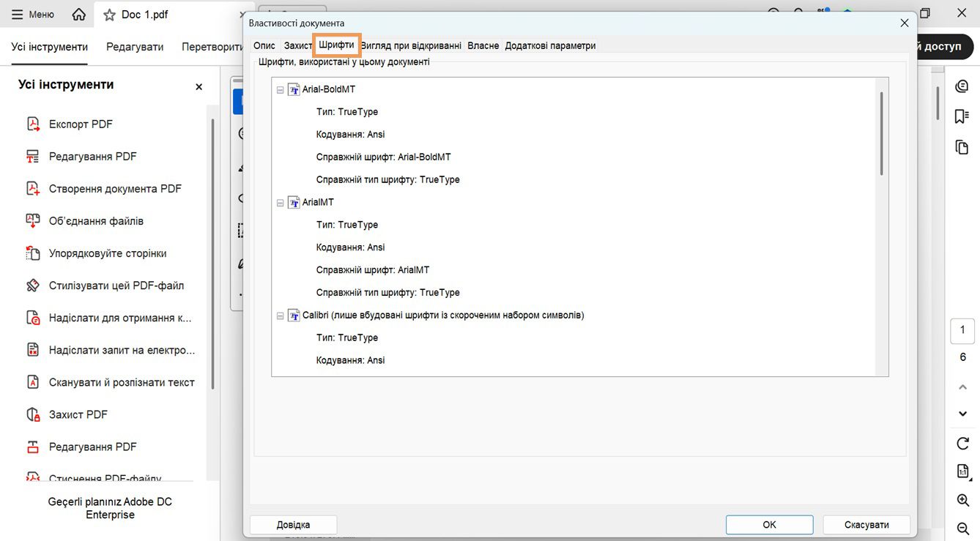Click the Скасувати button
Viewport: 980px width, 541px height.
pyautogui.click(x=866, y=525)
